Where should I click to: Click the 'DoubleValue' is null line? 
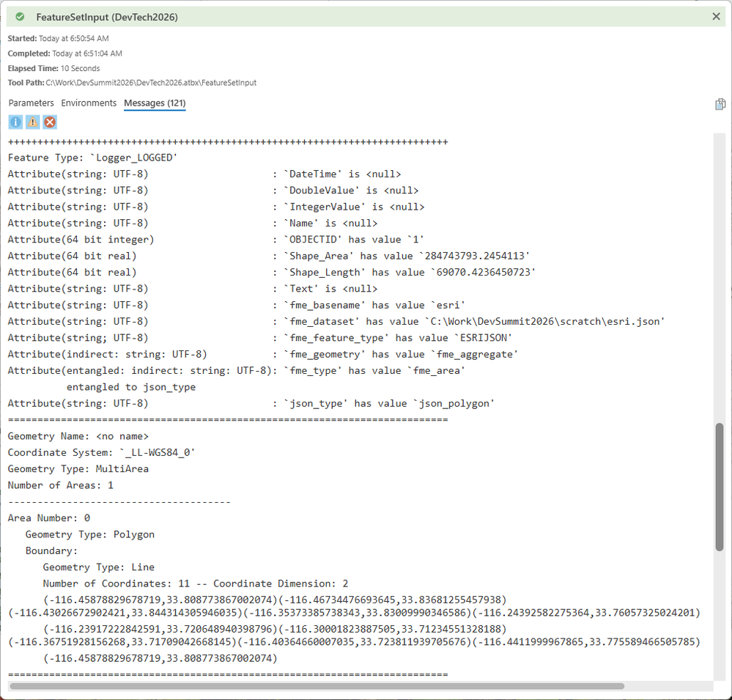click(213, 191)
